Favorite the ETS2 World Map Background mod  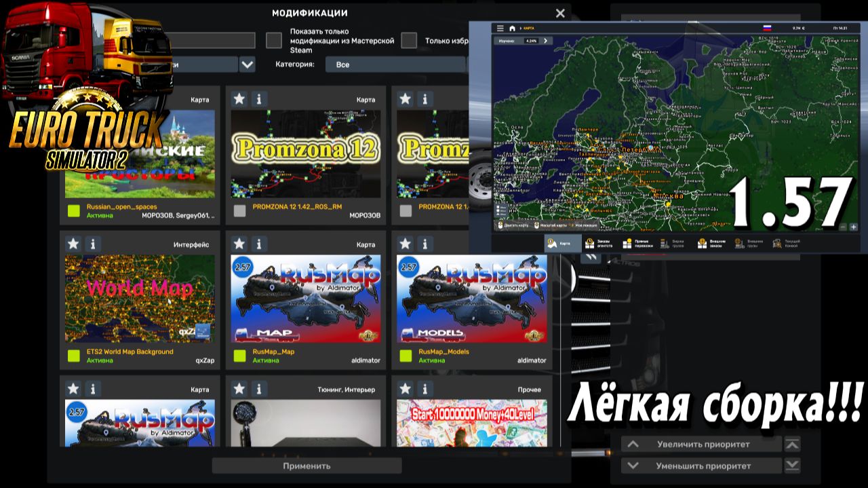(x=73, y=244)
